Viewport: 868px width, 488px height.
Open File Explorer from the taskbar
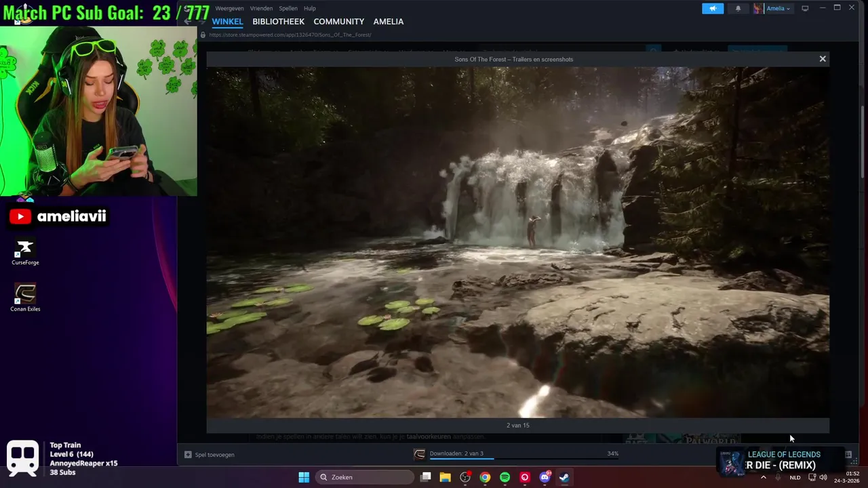[x=445, y=477]
